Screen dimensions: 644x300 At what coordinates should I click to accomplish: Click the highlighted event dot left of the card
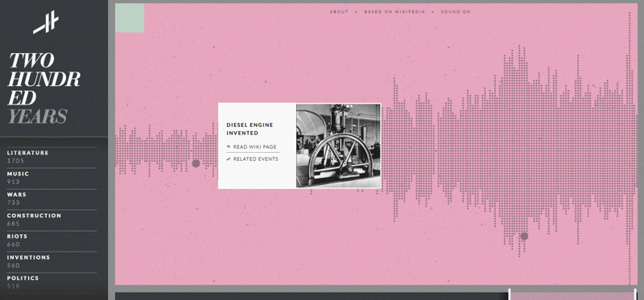click(196, 163)
